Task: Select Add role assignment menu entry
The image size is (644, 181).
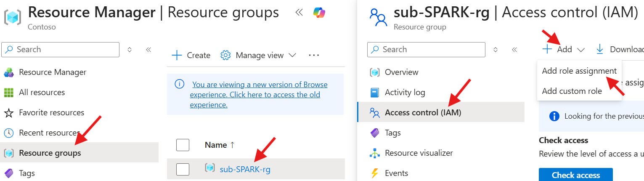Action: 579,71
